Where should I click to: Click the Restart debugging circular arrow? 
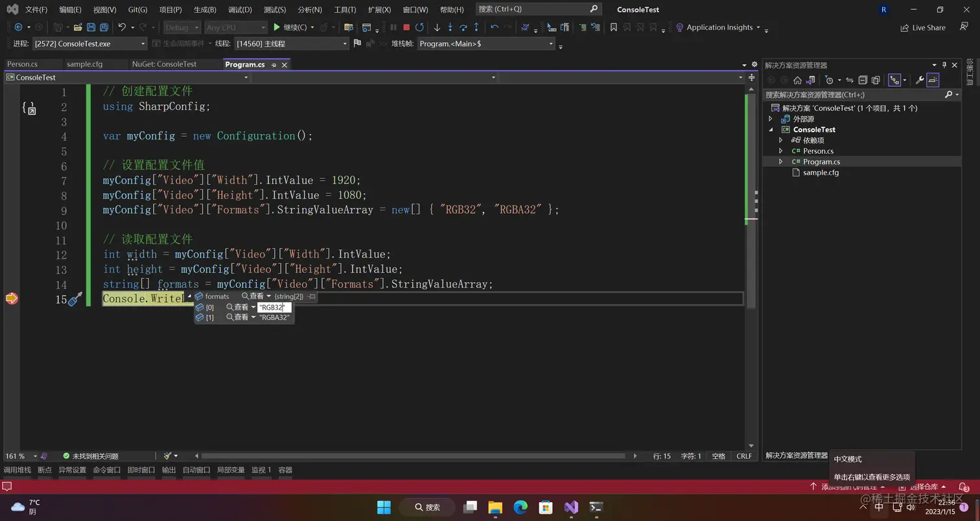[x=419, y=27]
